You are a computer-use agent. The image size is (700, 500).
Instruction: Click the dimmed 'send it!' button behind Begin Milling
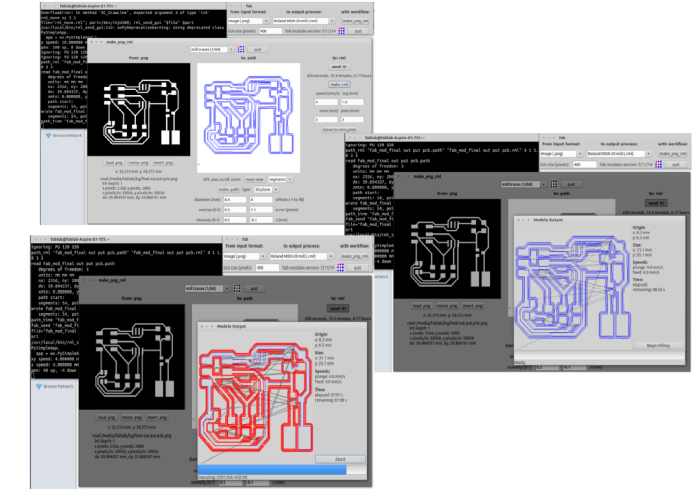tap(655, 203)
